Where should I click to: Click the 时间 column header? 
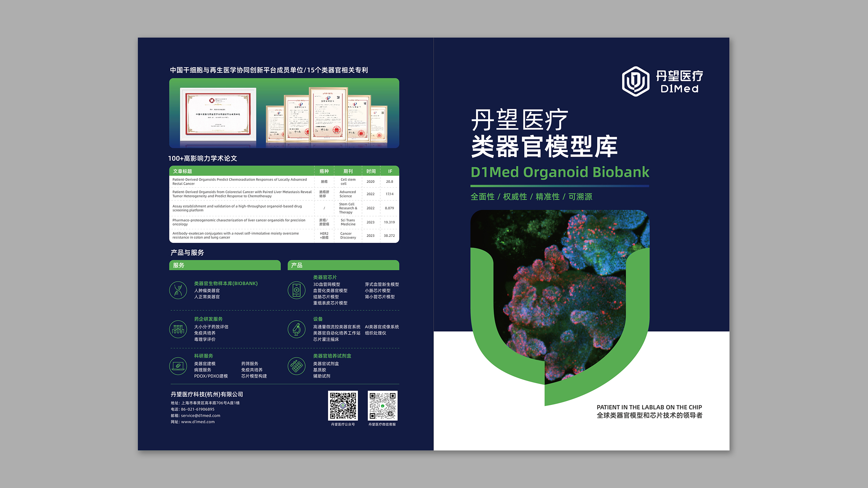click(371, 171)
